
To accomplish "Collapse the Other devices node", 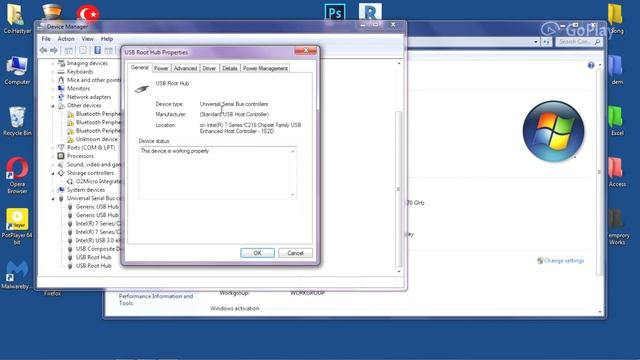I will pyautogui.click(x=53, y=106).
